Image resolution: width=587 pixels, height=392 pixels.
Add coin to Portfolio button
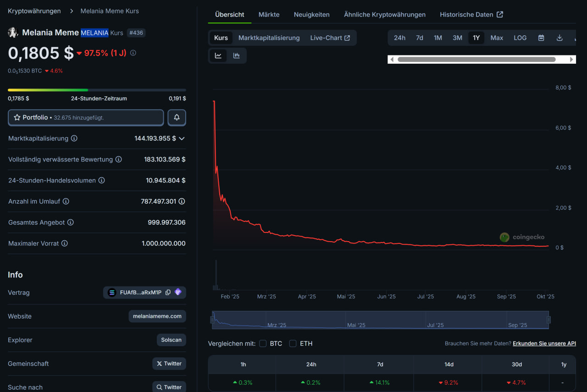pyautogui.click(x=86, y=117)
